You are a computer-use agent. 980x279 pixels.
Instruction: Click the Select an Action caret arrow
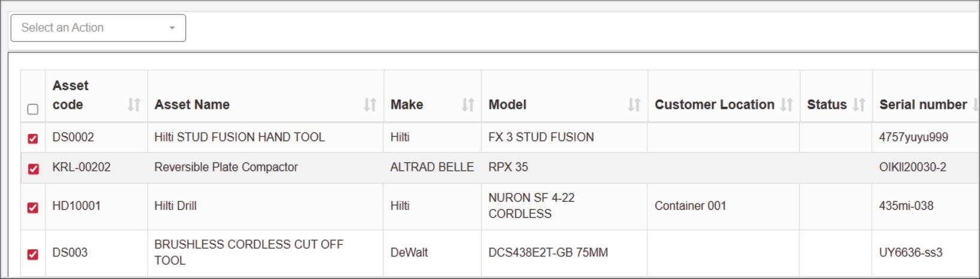(172, 28)
